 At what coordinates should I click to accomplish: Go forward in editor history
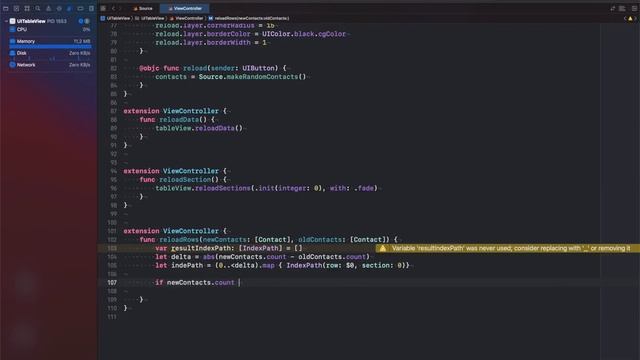(120, 8)
